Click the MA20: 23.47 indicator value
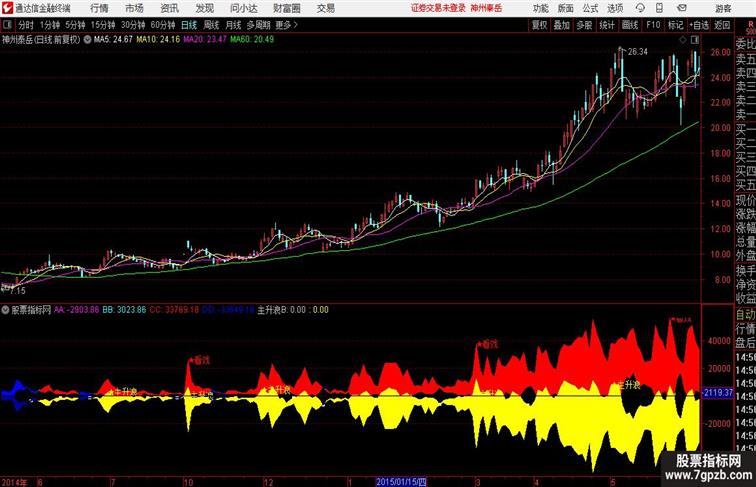The image size is (756, 487). (x=204, y=40)
